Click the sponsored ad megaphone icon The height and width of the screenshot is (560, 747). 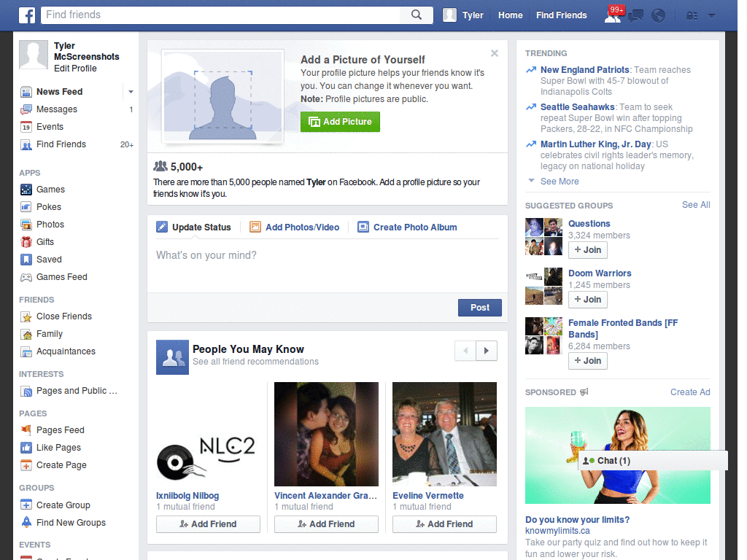pos(584,392)
